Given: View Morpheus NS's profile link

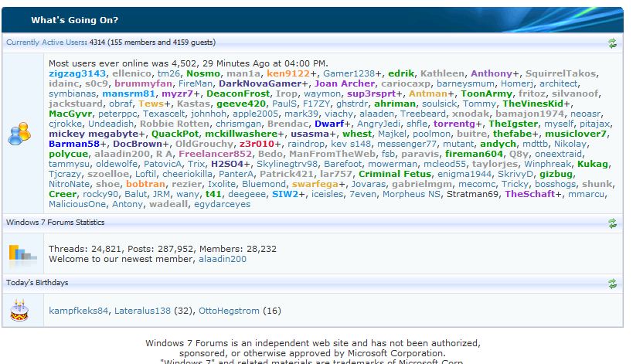Looking at the screenshot, I should click(411, 194).
